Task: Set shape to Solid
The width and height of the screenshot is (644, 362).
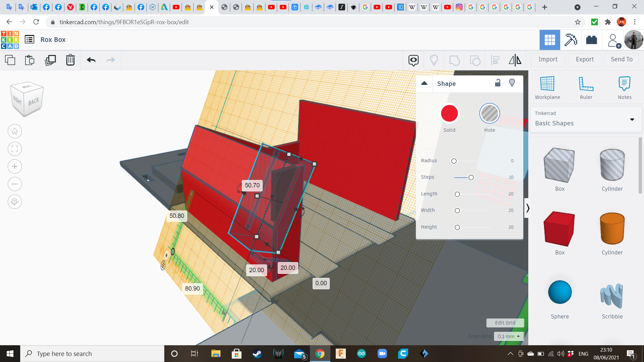Action: [449, 114]
